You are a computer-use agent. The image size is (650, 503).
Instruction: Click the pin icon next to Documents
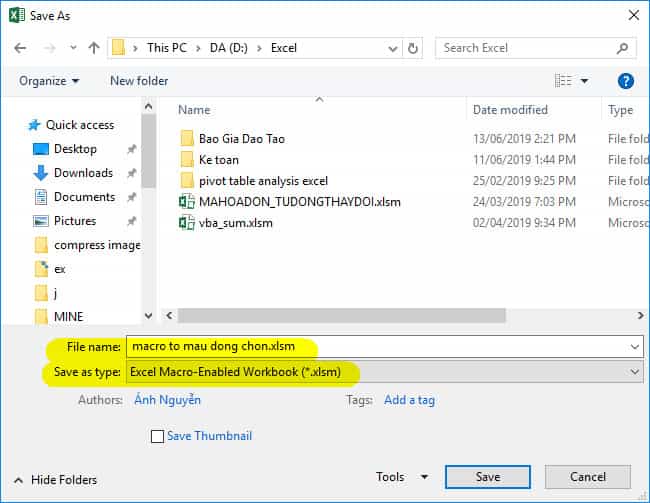(131, 197)
